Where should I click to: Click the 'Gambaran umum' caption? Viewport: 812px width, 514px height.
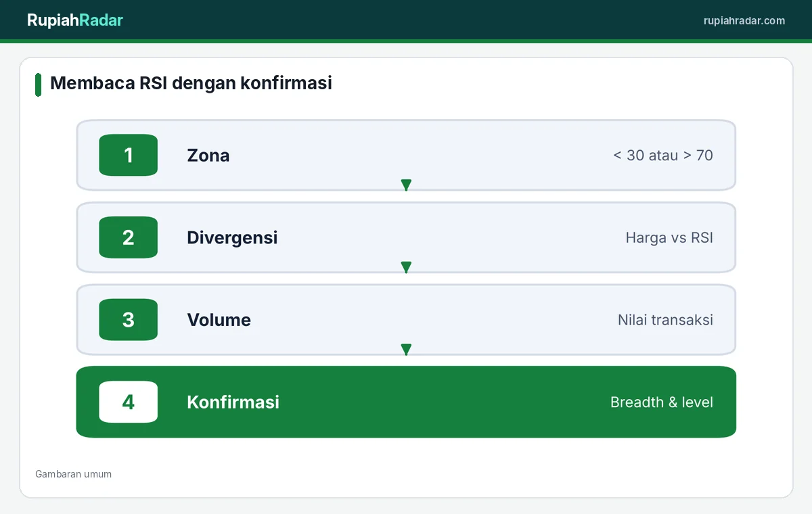(x=73, y=474)
